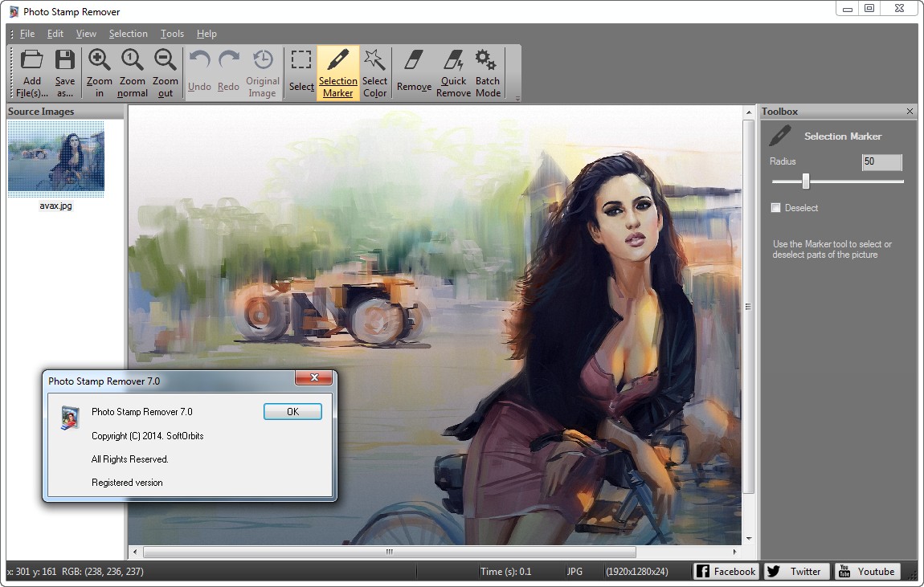The width and height of the screenshot is (924, 587).
Task: Open the Edit menu
Action: point(55,34)
